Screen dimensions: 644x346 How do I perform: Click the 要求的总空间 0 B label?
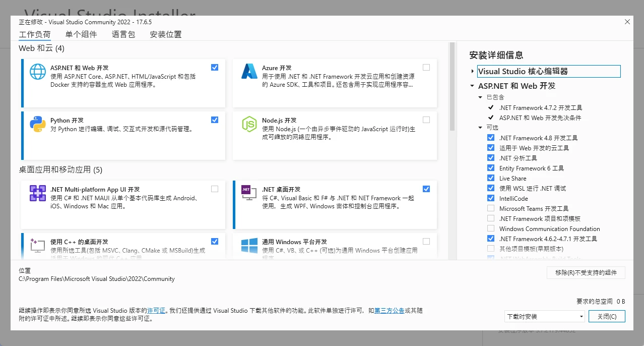pyautogui.click(x=601, y=301)
